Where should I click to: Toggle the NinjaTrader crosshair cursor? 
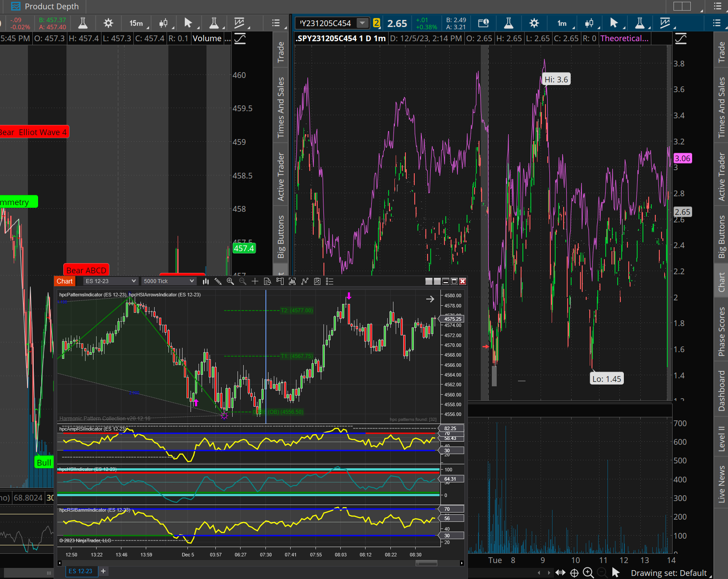(x=255, y=281)
